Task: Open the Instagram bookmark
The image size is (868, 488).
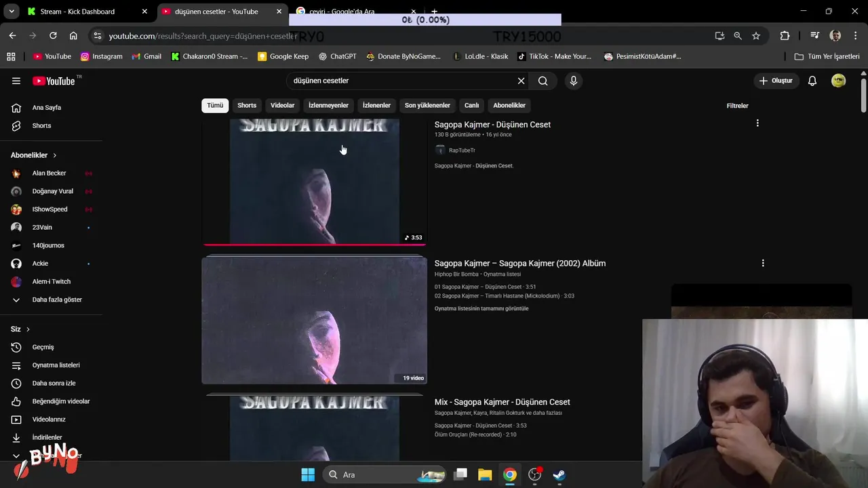Action: click(x=102, y=56)
